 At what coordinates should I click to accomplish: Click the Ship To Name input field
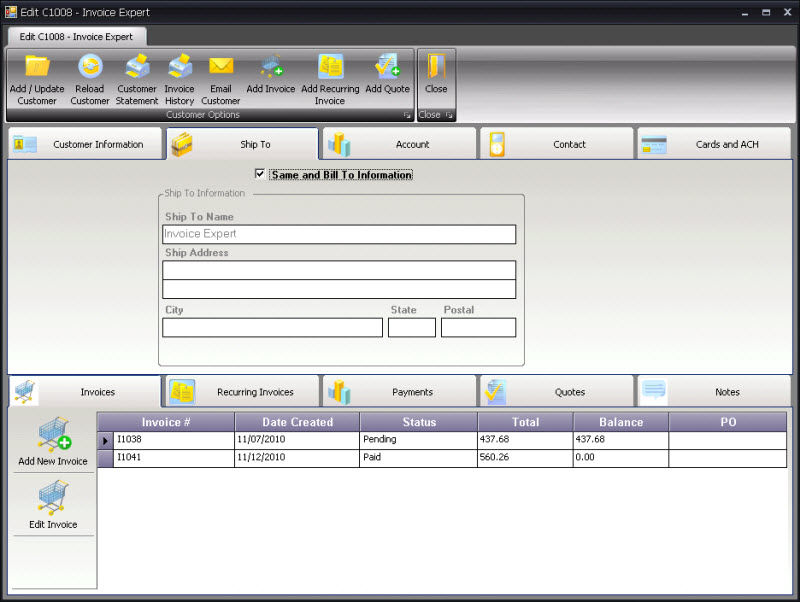tap(339, 234)
